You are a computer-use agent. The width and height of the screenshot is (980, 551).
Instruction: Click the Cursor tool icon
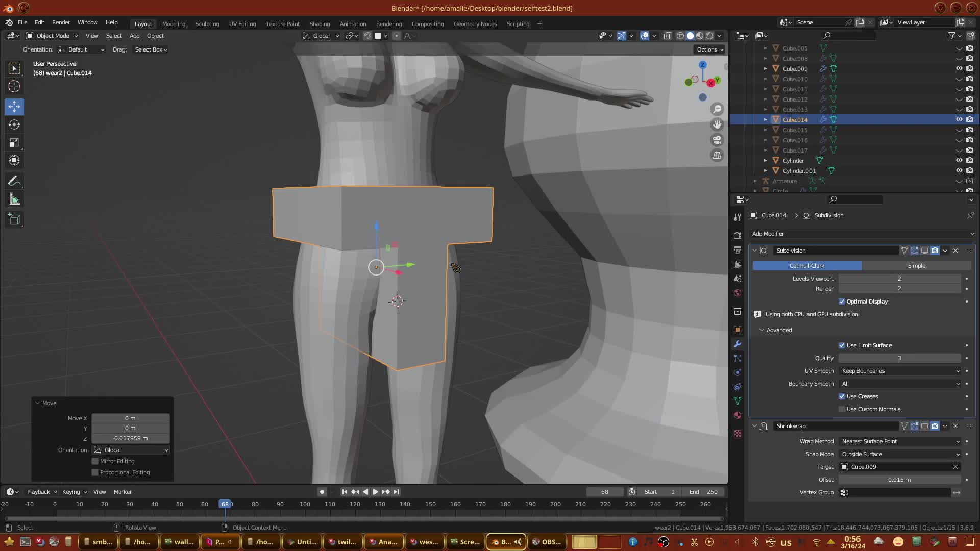tap(14, 86)
